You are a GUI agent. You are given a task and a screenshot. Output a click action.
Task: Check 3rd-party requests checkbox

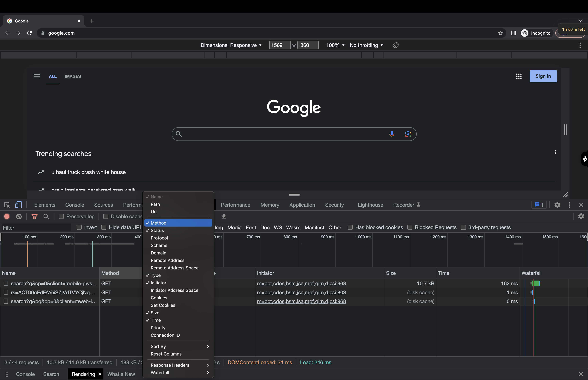[x=463, y=227]
